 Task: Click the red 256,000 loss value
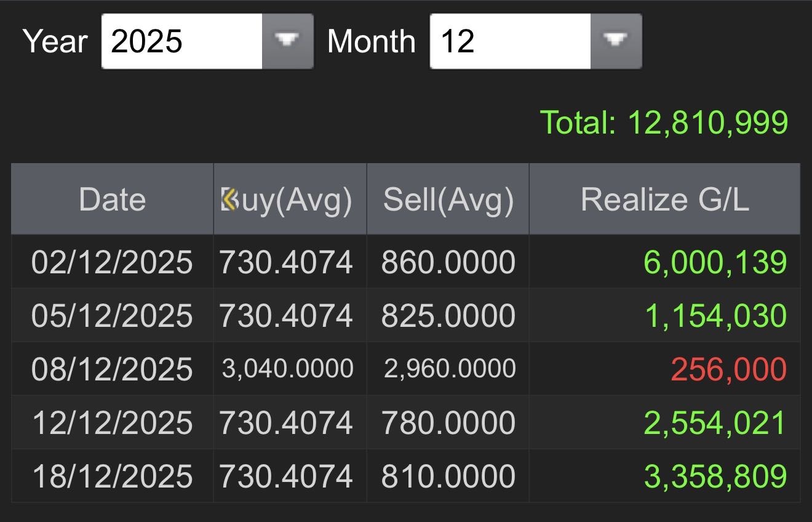728,369
